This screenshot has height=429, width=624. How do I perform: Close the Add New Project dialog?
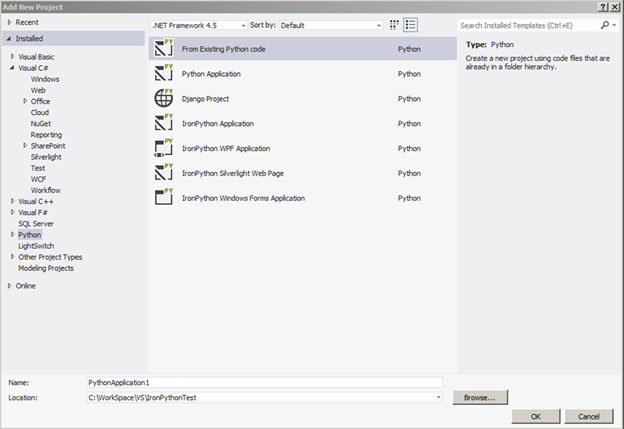(x=614, y=7)
